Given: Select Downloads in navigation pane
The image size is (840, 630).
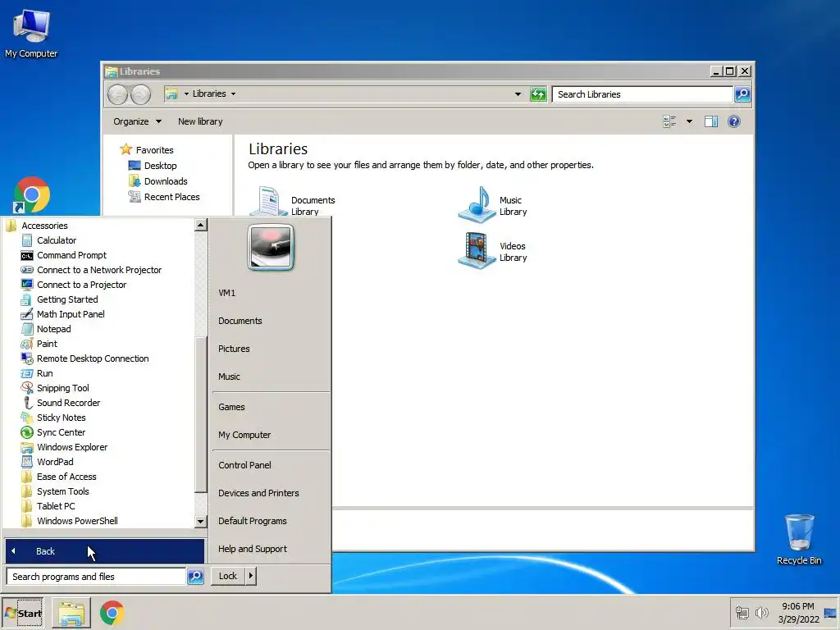Looking at the screenshot, I should coord(166,181).
